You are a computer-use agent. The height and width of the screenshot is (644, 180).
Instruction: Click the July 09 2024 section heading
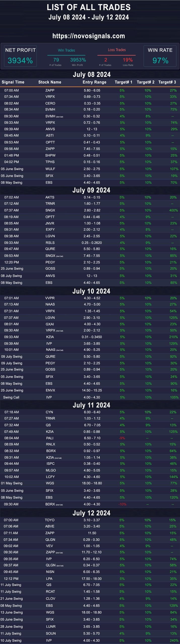pyautogui.click(x=91, y=190)
